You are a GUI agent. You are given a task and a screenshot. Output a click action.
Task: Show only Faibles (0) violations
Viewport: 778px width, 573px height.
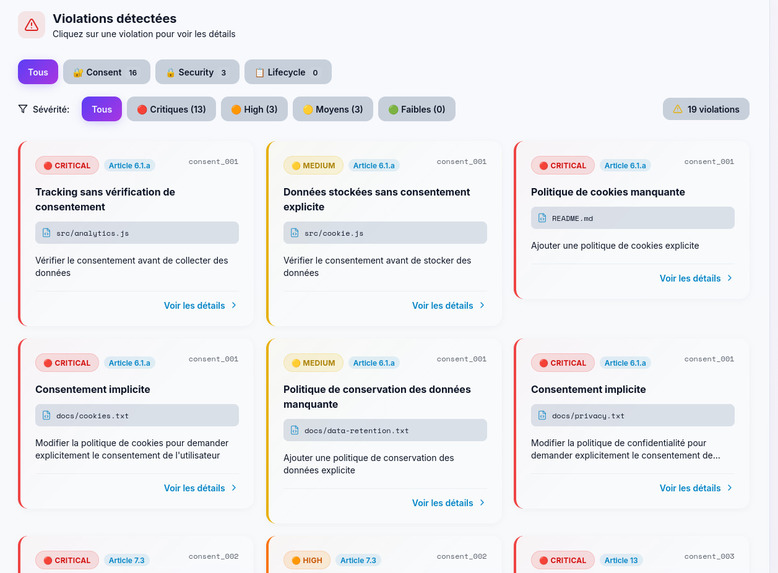point(416,109)
